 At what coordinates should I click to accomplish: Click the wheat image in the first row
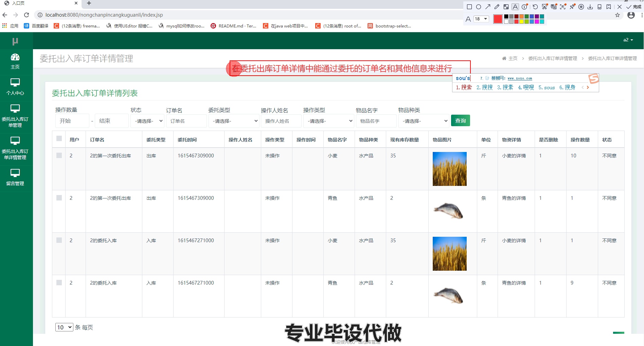[x=450, y=169]
